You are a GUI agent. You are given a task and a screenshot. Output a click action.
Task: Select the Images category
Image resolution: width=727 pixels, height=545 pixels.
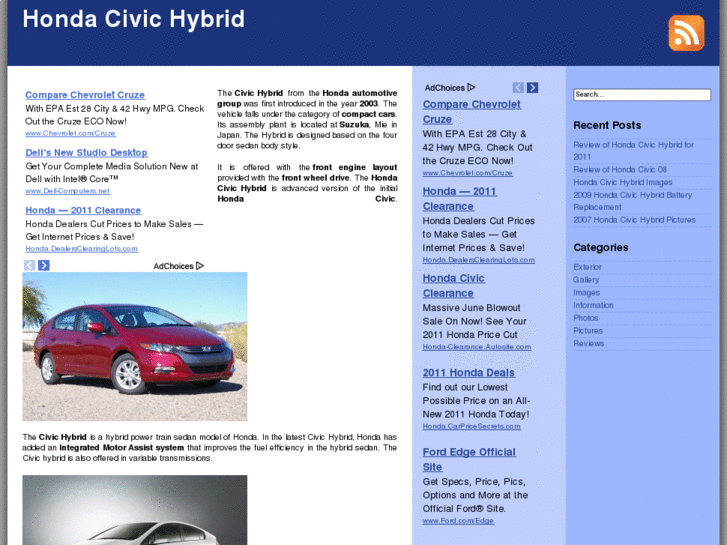pos(587,293)
